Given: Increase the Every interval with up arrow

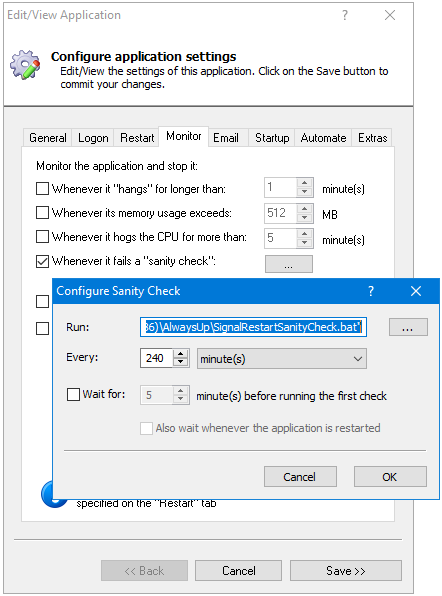Looking at the screenshot, I should (x=181, y=354).
